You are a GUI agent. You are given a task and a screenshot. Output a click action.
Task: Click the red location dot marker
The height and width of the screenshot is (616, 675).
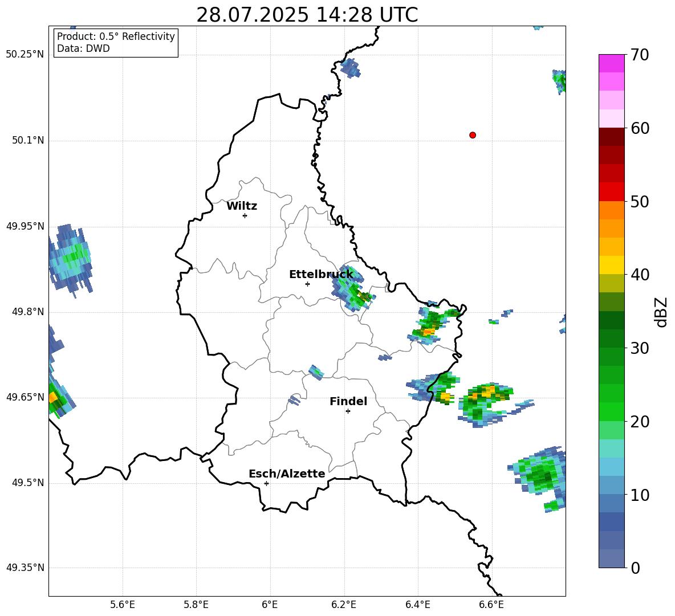[x=473, y=135]
